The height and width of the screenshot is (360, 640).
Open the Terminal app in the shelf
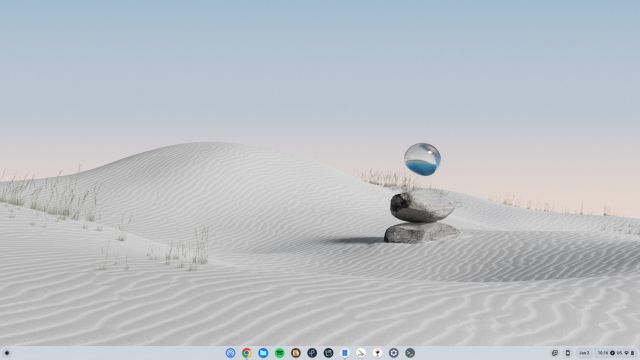point(410,353)
